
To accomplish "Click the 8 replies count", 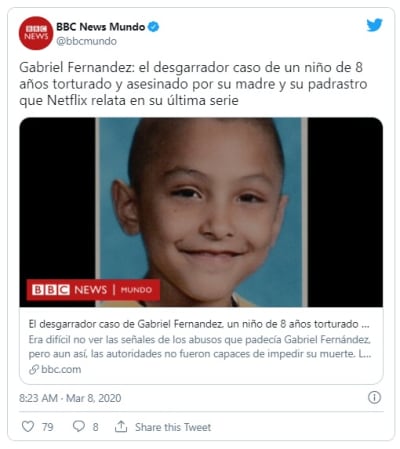I will click(95, 427).
